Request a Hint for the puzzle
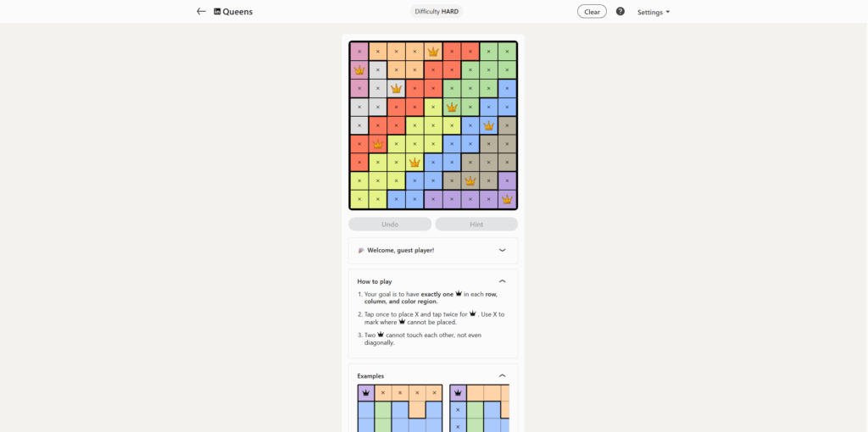Viewport: 868px width, 432px height. pyautogui.click(x=476, y=224)
